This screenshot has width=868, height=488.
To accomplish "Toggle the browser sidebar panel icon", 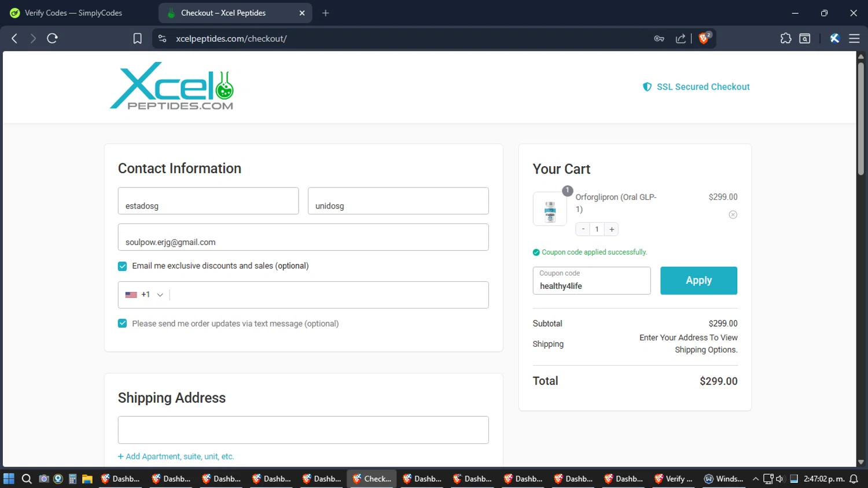I will pos(804,38).
